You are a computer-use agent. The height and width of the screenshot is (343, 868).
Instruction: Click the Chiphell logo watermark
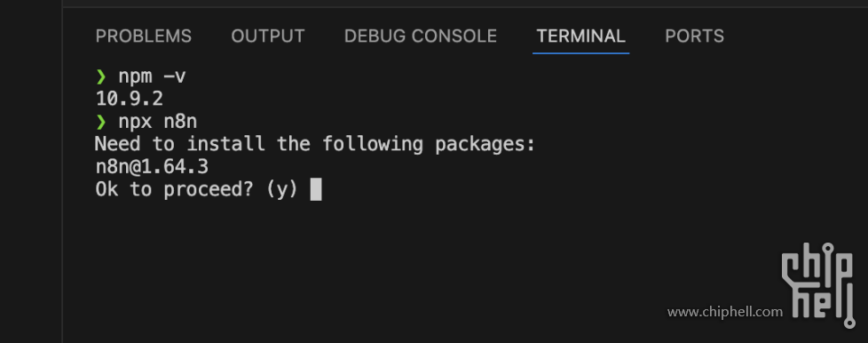tap(818, 283)
